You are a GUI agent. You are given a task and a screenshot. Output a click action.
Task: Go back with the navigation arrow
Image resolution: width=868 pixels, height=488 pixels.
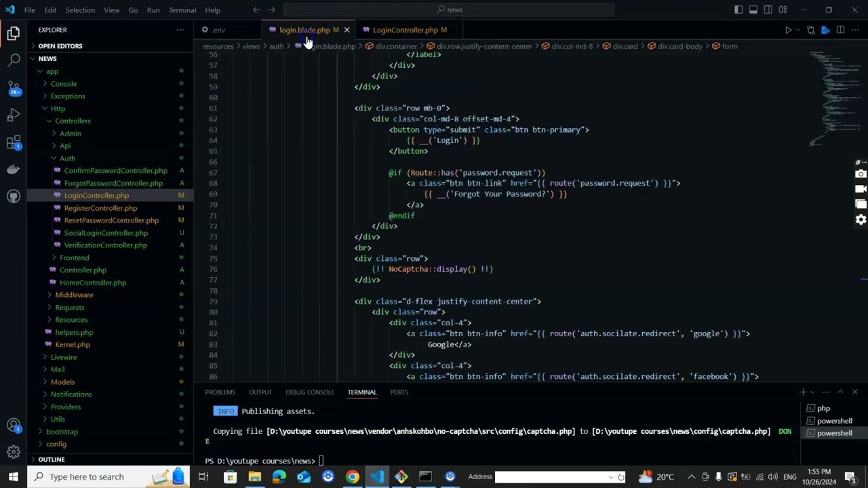tap(256, 10)
